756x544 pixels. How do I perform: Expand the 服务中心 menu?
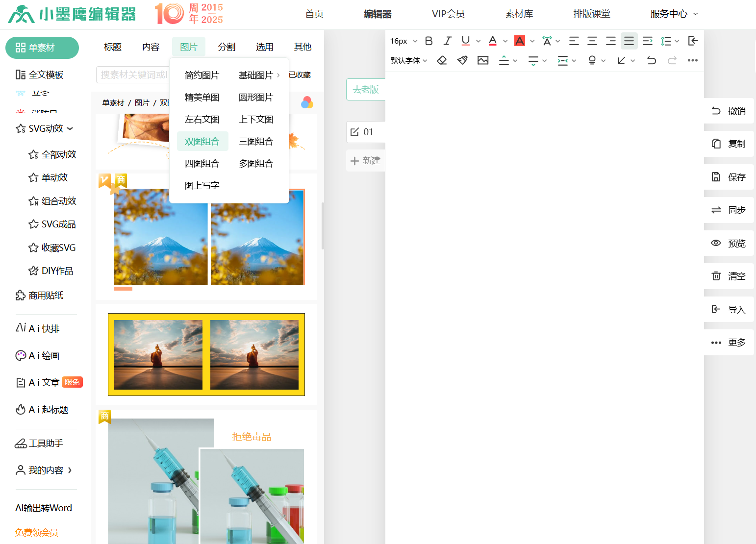pos(674,14)
